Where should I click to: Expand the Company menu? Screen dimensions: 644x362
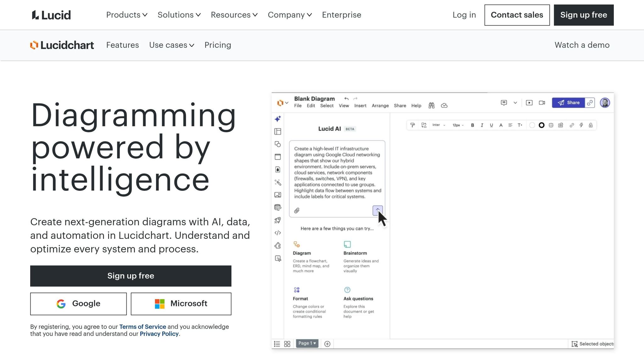click(x=290, y=15)
